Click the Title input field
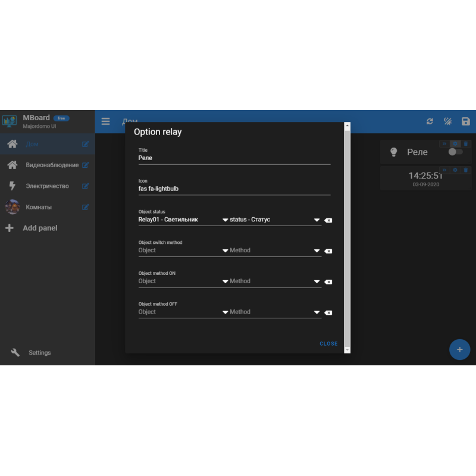The width and height of the screenshot is (476, 476). pos(234,158)
